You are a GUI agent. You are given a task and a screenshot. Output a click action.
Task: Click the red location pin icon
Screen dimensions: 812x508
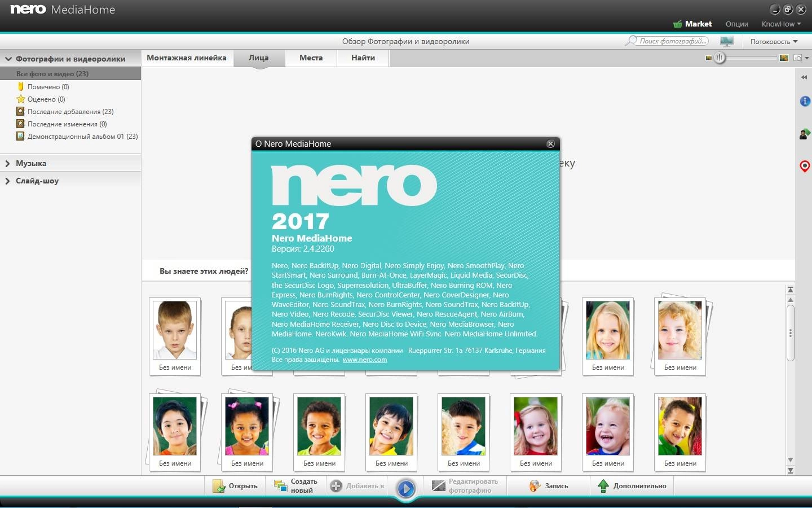tap(805, 166)
